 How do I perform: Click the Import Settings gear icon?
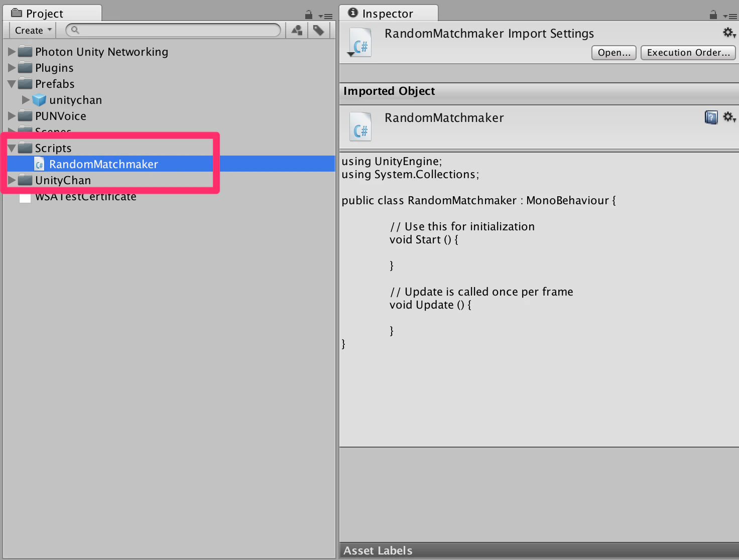click(x=729, y=33)
